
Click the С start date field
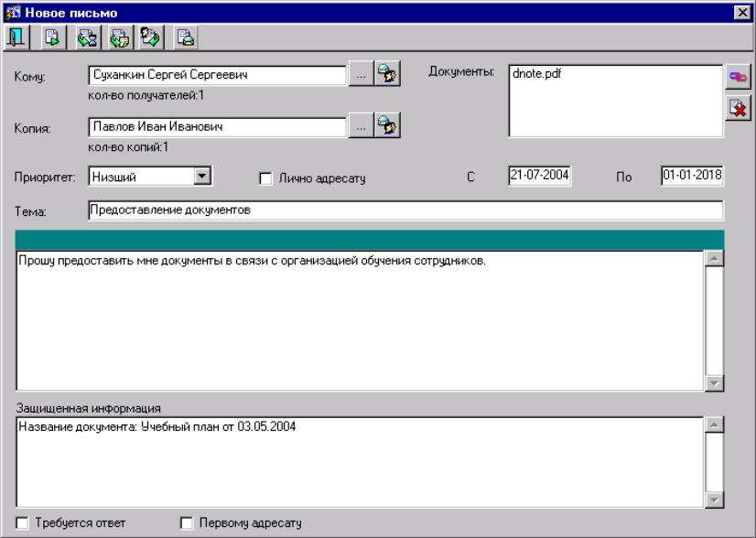539,175
